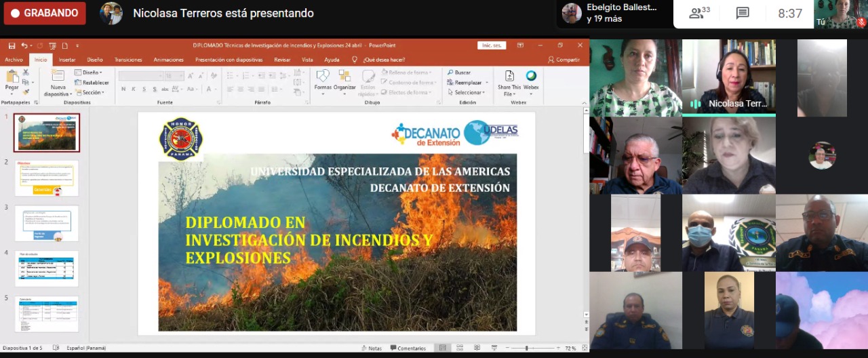This screenshot has width=868, height=358.
Task: Click the 72 % zoom level text
Action: [x=570, y=348]
